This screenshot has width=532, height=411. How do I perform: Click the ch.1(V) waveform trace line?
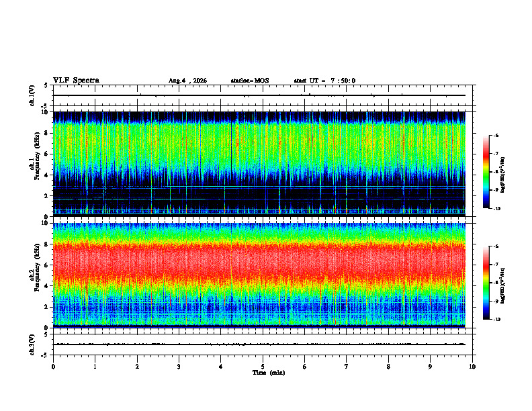[x=259, y=95]
